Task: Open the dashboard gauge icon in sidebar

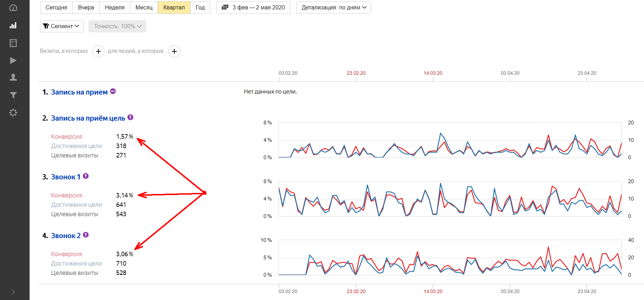Action: [13, 8]
